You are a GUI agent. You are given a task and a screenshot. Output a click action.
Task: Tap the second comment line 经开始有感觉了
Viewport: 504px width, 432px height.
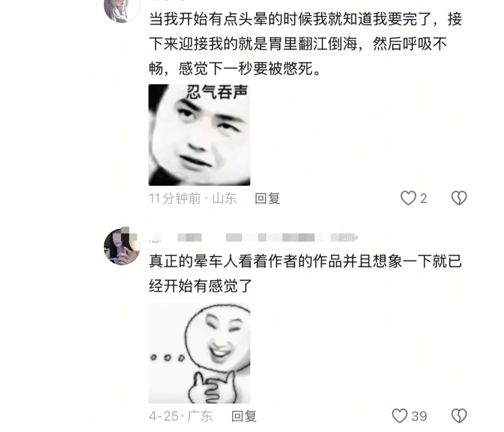coord(200,285)
